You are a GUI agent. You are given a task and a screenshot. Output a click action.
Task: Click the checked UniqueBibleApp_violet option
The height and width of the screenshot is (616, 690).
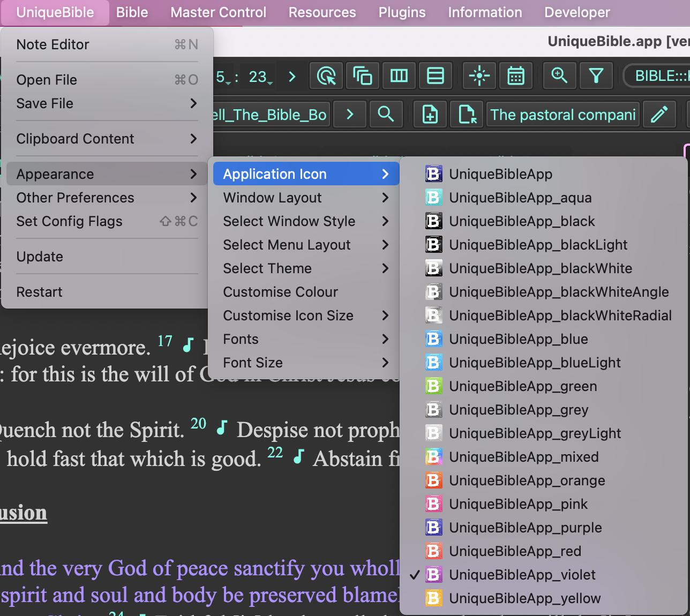pyautogui.click(x=544, y=575)
